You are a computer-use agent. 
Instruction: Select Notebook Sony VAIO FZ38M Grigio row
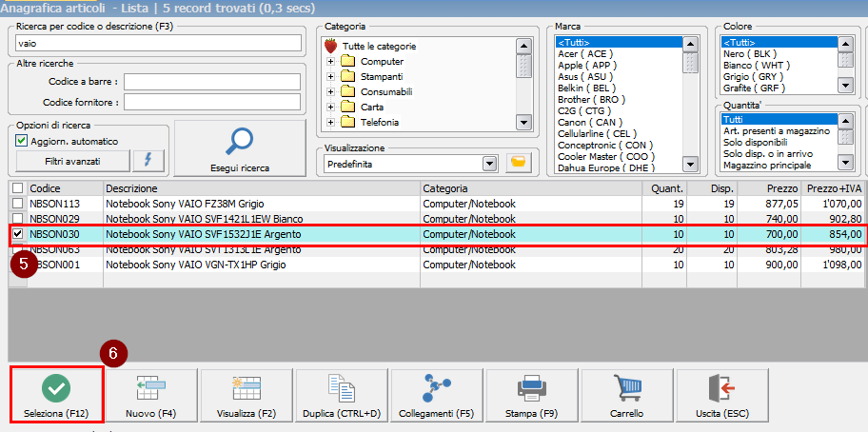[437, 203]
